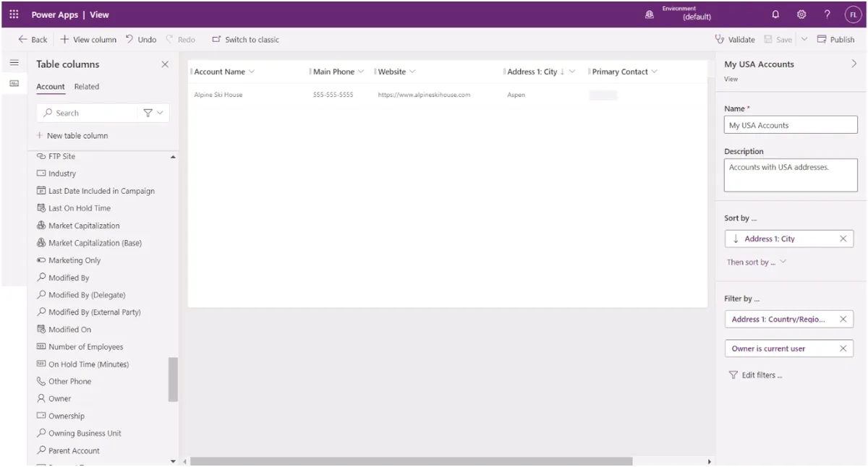Click the Name field with My USA Accounts
This screenshot has height=467, width=868.
[x=791, y=125]
